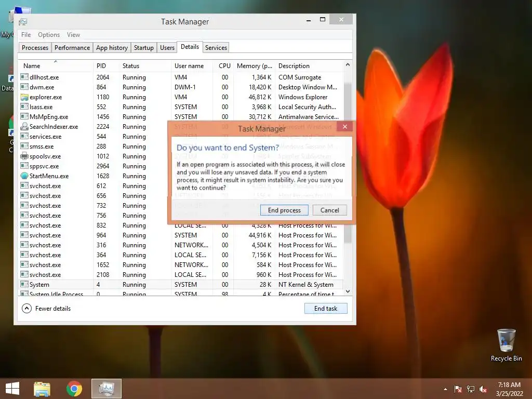
Task: Open the View menu
Action: 73,35
